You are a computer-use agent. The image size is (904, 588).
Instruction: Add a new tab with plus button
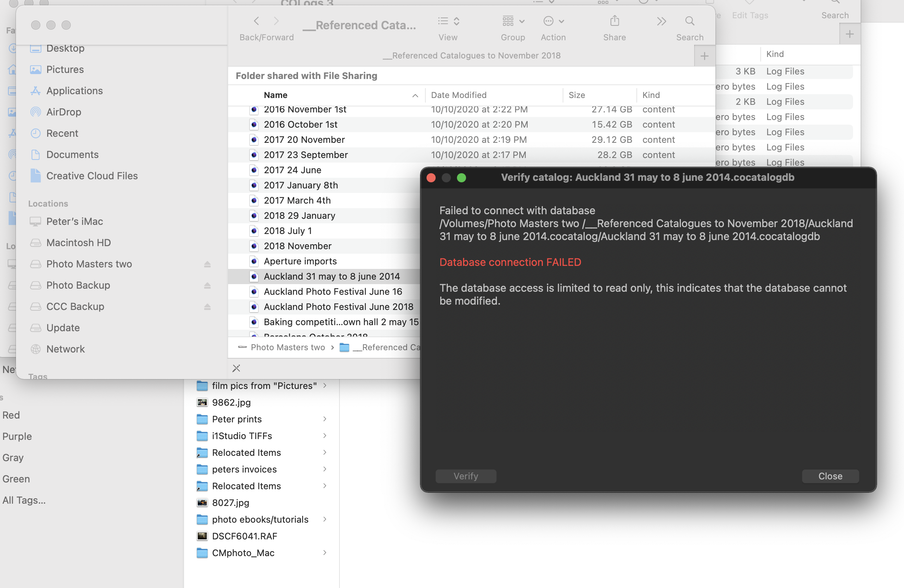click(x=704, y=56)
